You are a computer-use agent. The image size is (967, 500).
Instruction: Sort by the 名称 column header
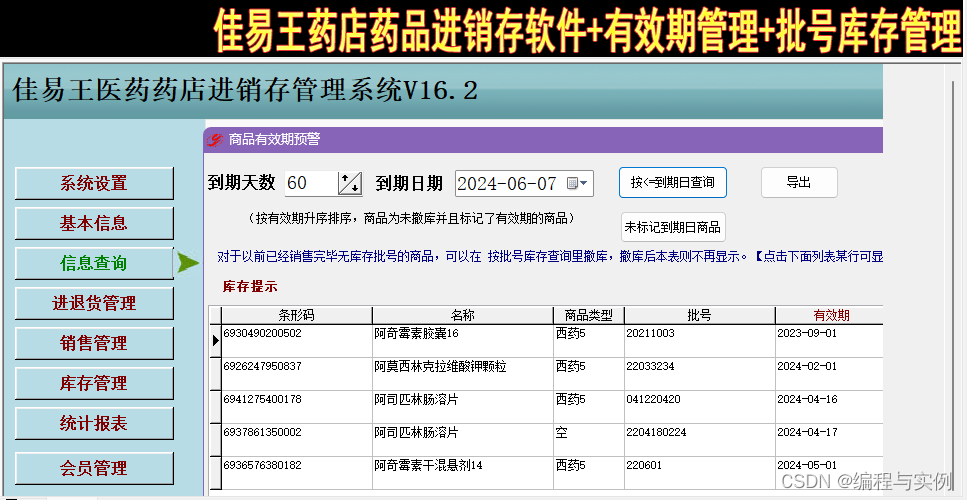(463, 315)
